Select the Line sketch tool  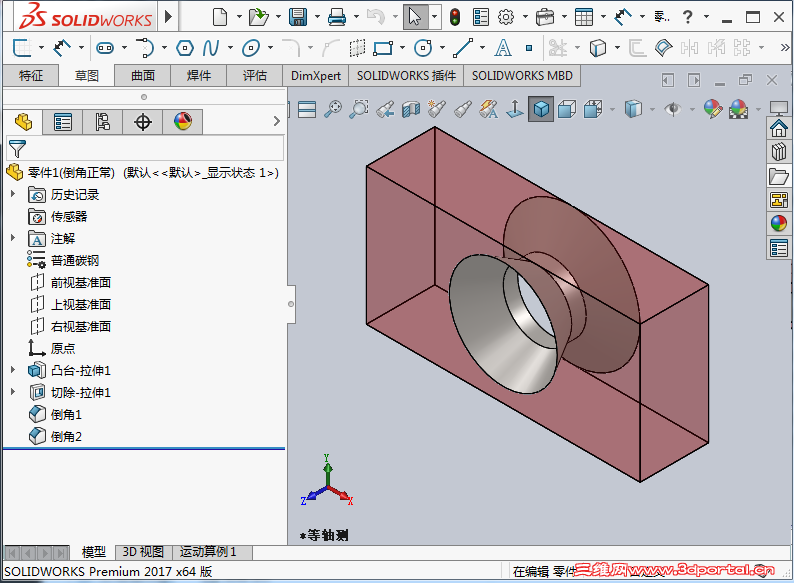click(x=463, y=48)
